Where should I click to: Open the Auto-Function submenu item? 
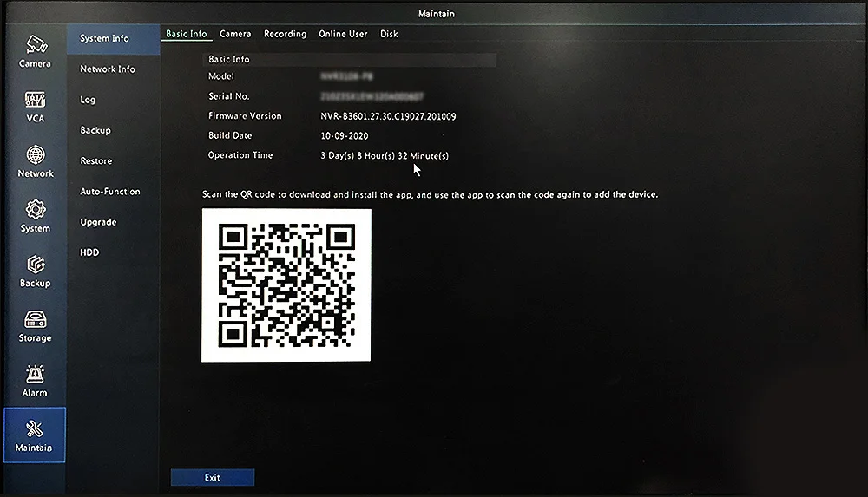click(110, 192)
